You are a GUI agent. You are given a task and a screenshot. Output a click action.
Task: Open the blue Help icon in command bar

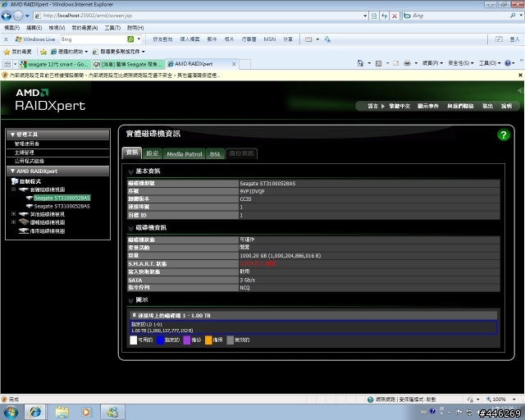click(508, 63)
